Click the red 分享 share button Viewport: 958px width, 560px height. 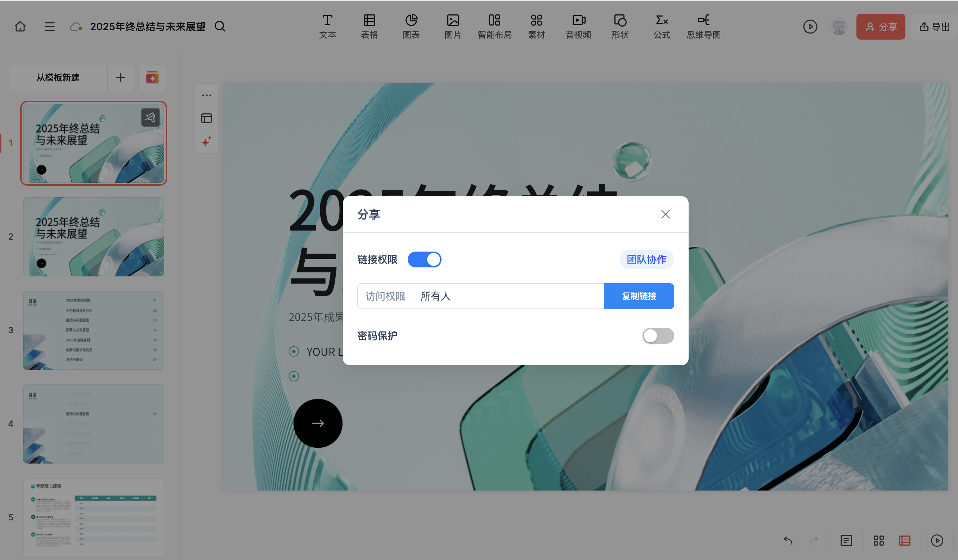(x=881, y=27)
